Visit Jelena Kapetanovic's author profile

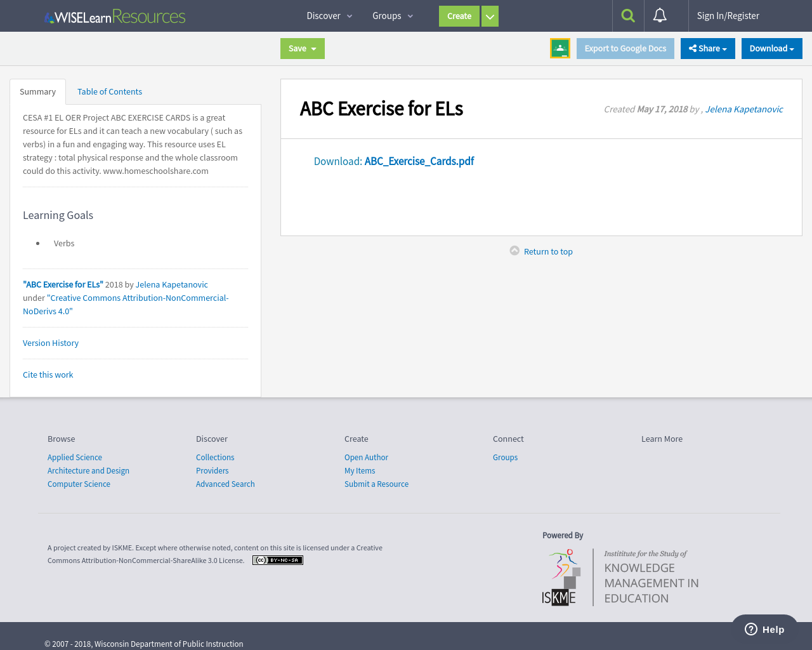click(x=743, y=109)
